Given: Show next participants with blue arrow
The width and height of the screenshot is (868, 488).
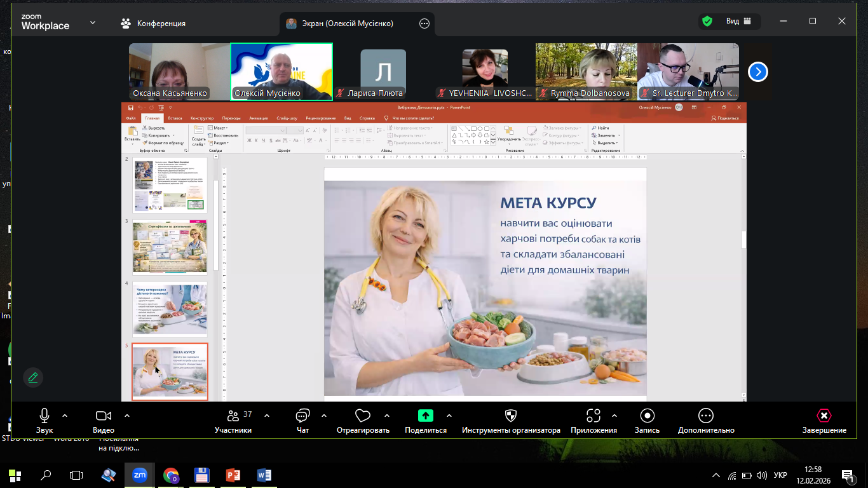Looking at the screenshot, I should (757, 72).
